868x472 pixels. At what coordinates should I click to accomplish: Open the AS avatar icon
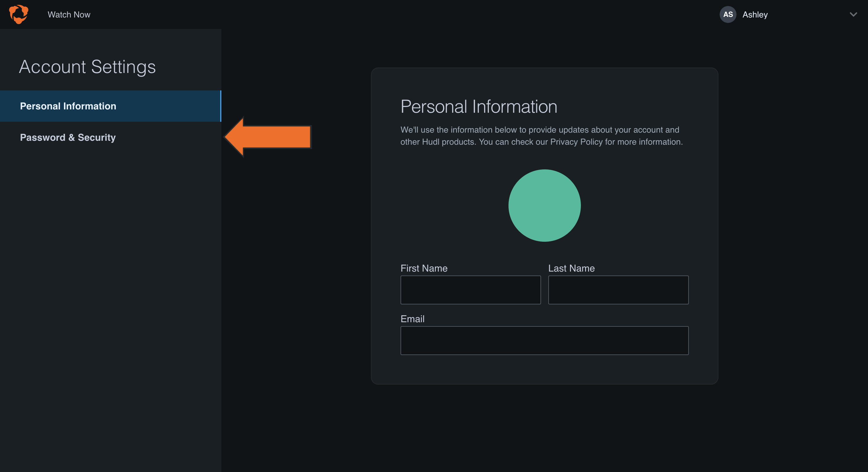[x=728, y=14]
